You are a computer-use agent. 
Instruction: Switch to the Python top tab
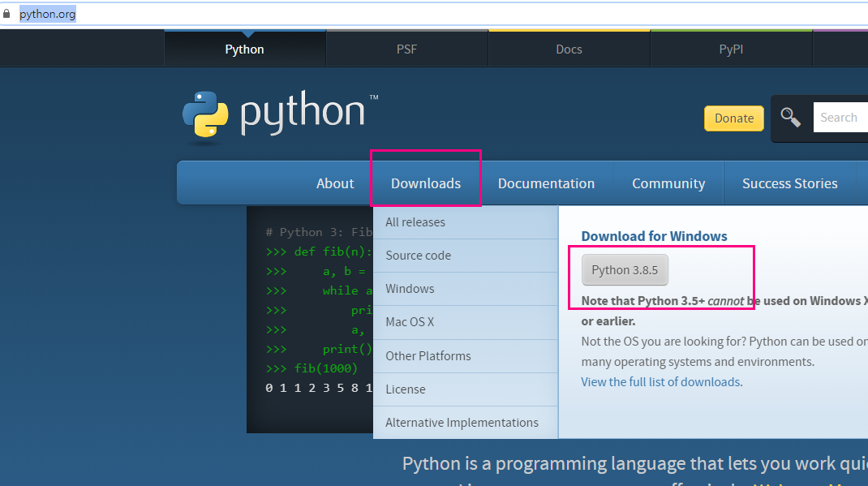[245, 49]
